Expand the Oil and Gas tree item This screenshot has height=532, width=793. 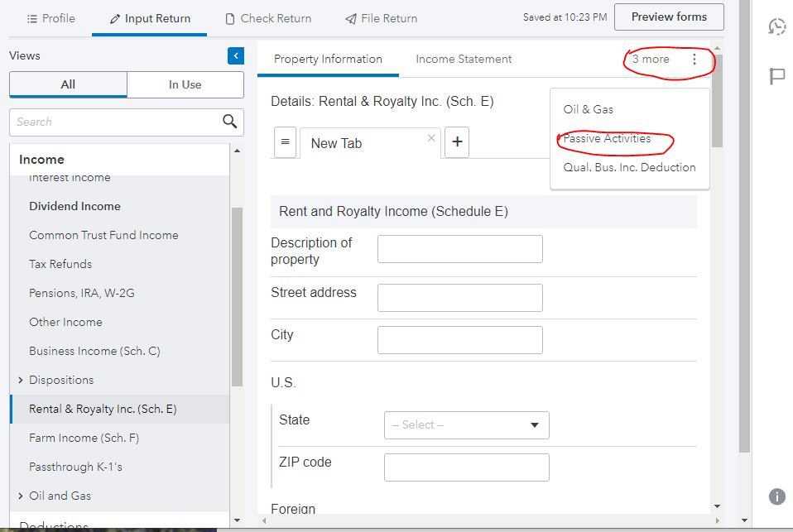(x=20, y=496)
